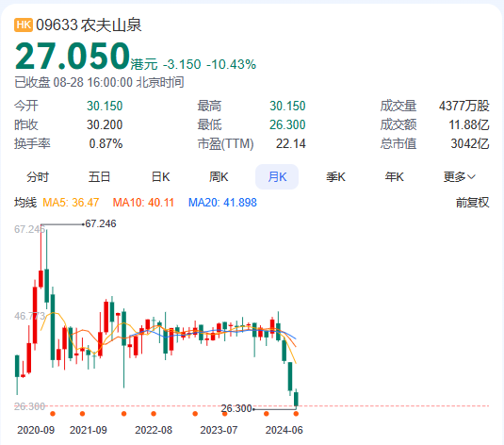504x445 pixels.
Task: Click the orange event dot below 2024-06 candle
Action: (x=296, y=414)
